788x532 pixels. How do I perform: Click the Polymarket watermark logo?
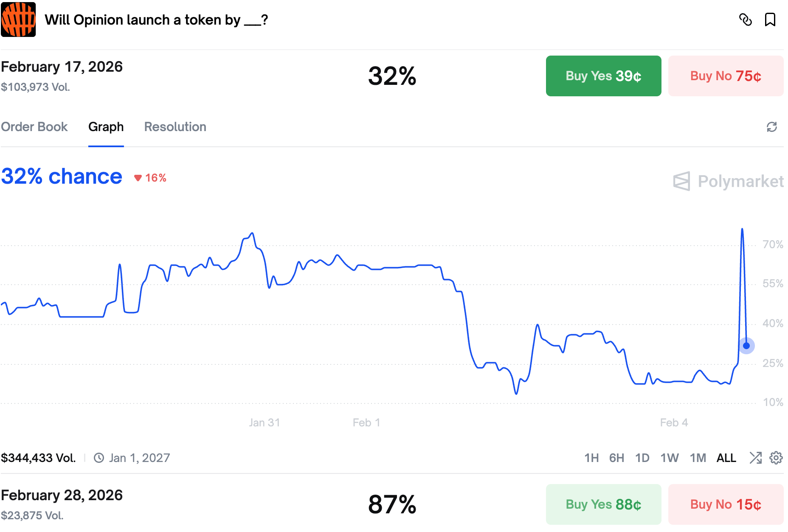pos(728,181)
